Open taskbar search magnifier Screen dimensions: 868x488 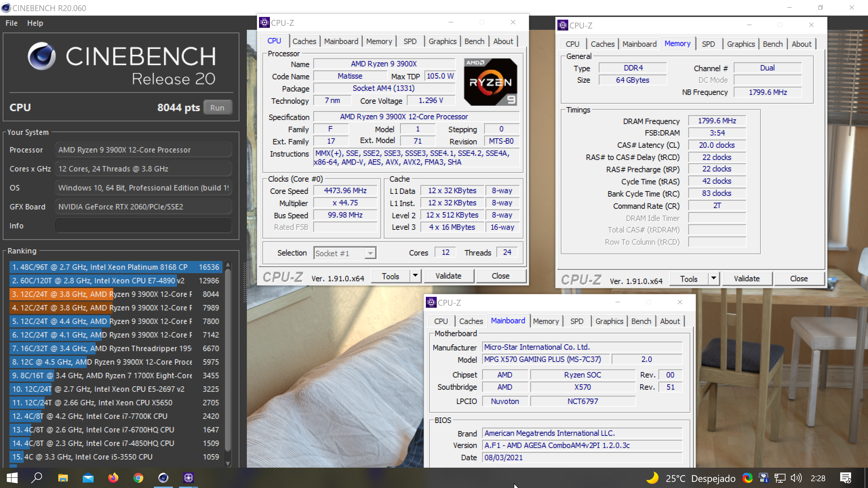tap(37, 478)
